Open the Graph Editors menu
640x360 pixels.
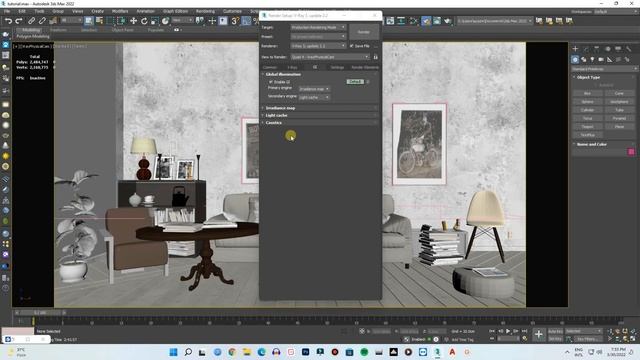click(x=176, y=11)
